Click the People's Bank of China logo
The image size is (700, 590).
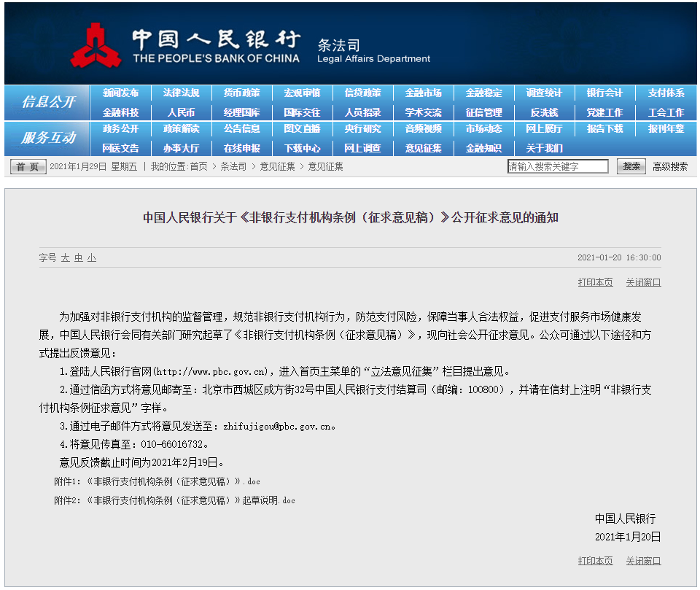[98, 44]
